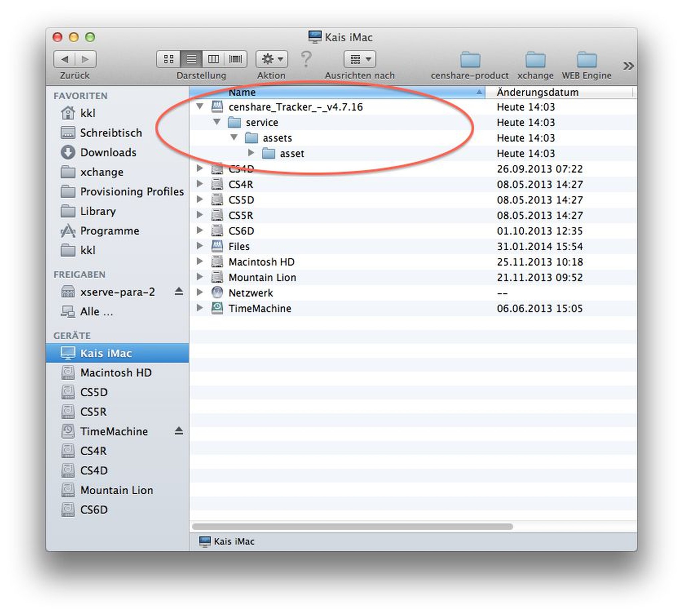This screenshot has width=684, height=616.
Task: Show more toolbar items via chevron
Action: [x=628, y=66]
